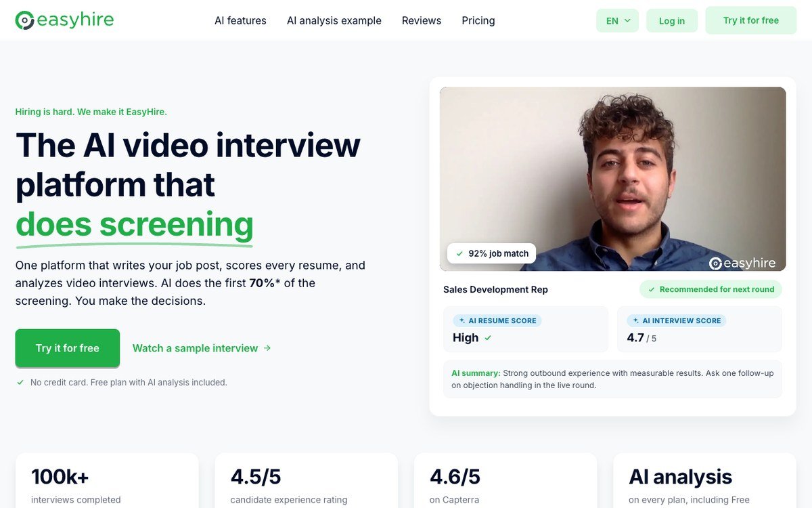Click the large green Try it for free button
The image size is (812, 508).
coord(68,348)
